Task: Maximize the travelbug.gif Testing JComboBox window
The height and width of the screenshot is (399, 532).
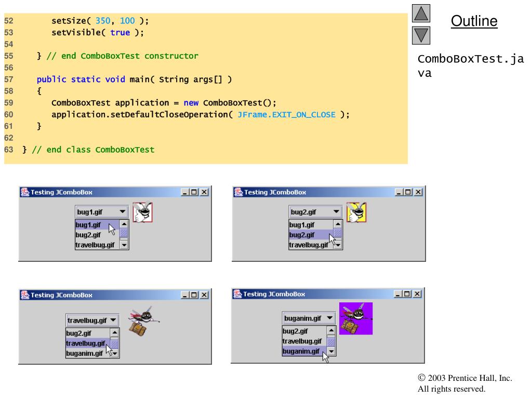Action: pos(194,295)
